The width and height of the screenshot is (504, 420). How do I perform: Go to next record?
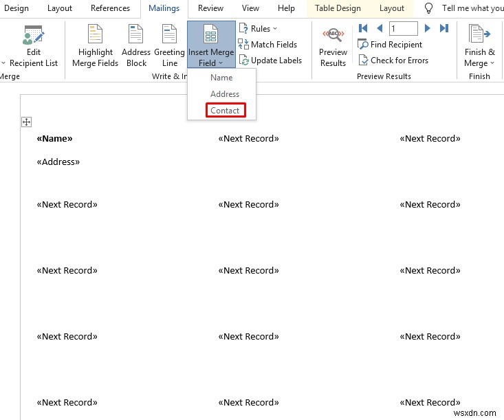(x=427, y=28)
